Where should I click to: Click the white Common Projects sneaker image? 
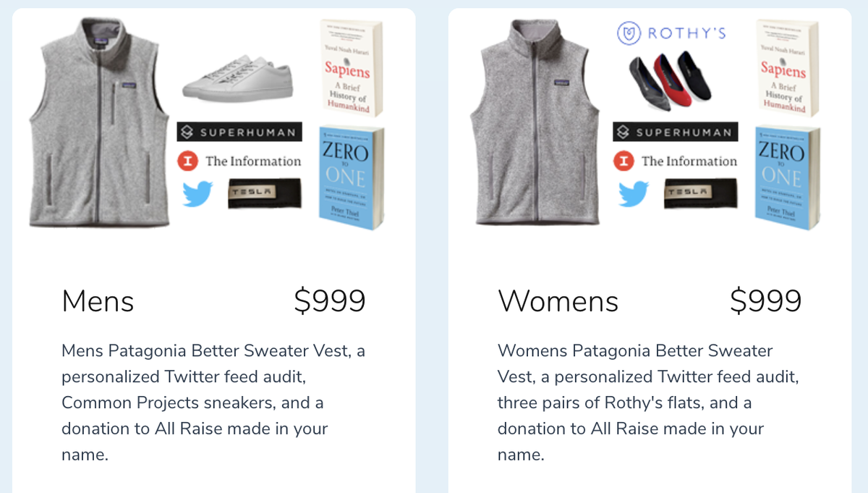coord(238,77)
